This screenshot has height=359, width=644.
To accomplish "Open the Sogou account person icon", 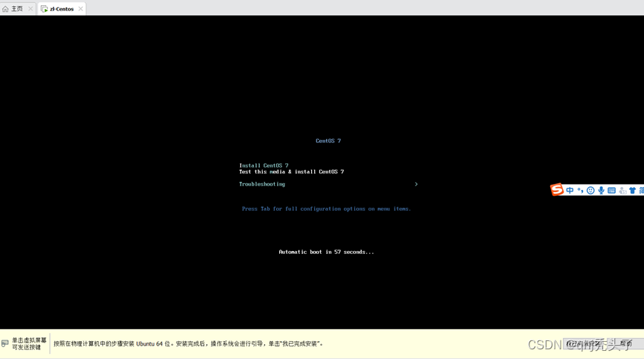I will (x=622, y=190).
